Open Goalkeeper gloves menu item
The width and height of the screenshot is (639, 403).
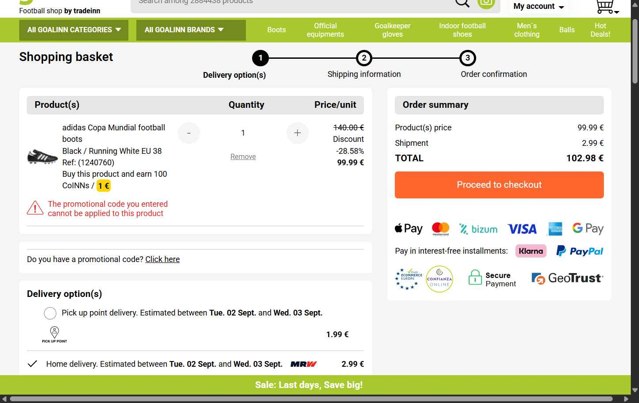392,30
